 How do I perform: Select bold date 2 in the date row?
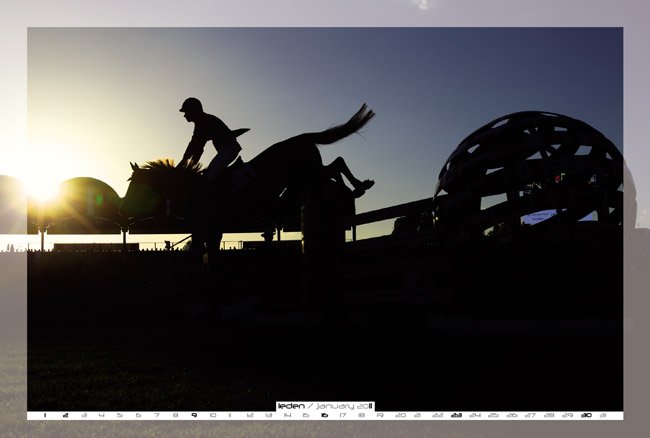[x=65, y=415]
